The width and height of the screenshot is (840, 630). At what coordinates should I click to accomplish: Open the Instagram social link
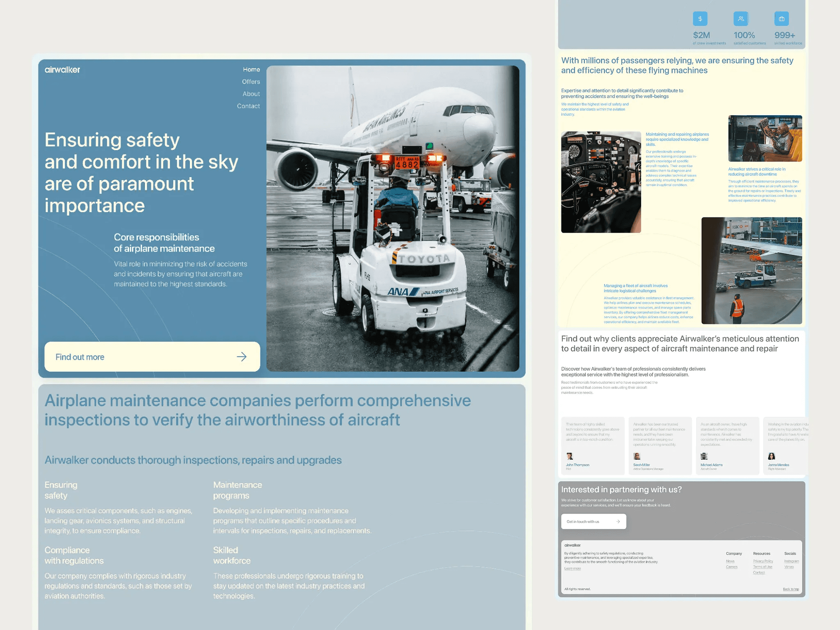pyautogui.click(x=791, y=561)
